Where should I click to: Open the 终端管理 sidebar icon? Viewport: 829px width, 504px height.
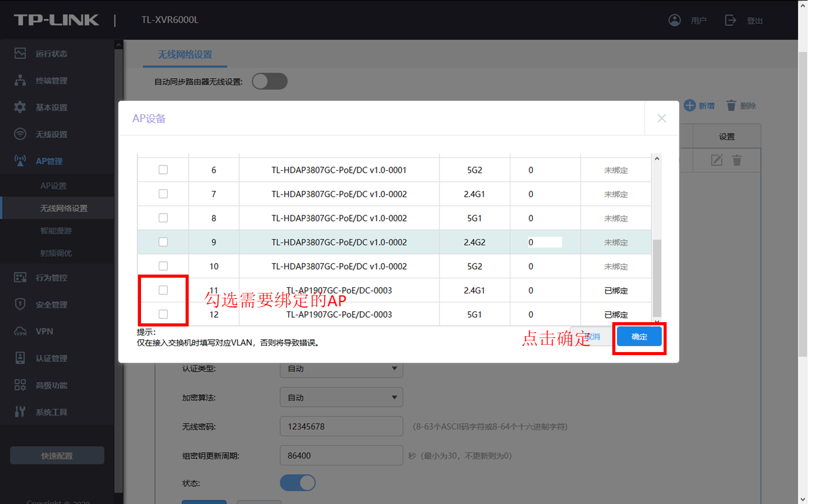pyautogui.click(x=20, y=81)
